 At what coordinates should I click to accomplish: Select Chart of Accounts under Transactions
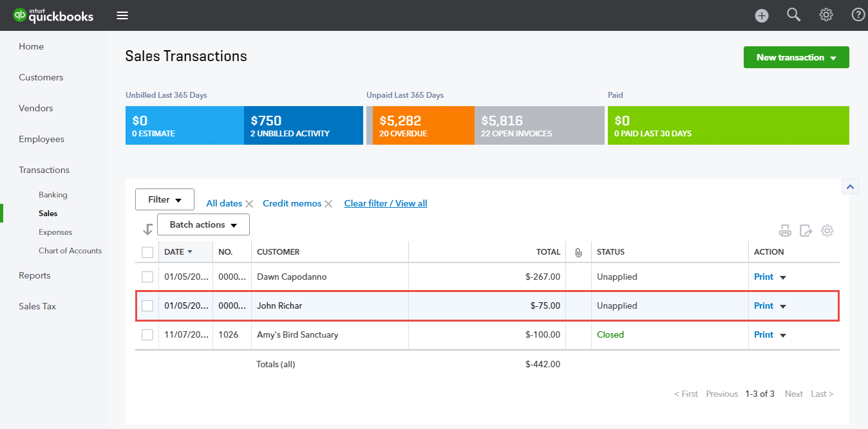(x=70, y=251)
